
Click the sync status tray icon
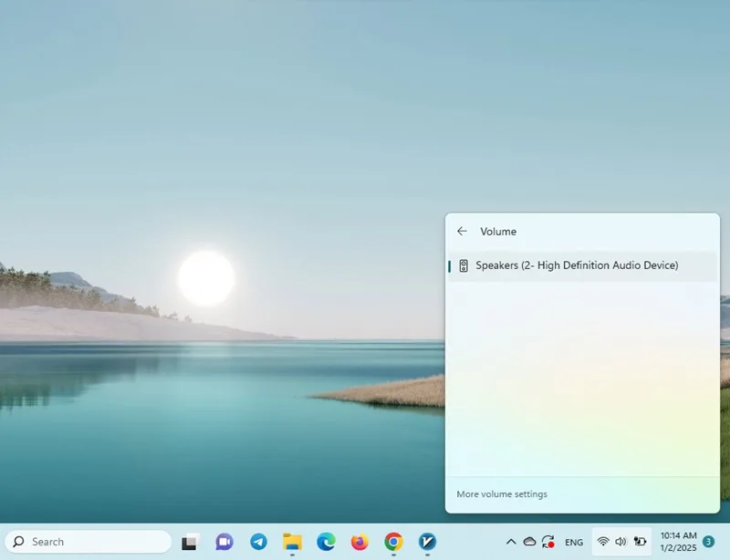point(548,542)
